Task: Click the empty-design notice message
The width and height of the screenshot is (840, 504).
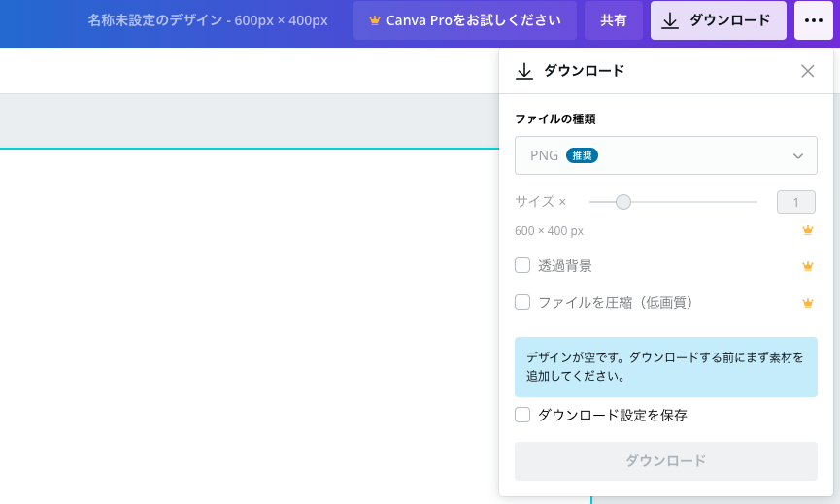Action: (666, 367)
